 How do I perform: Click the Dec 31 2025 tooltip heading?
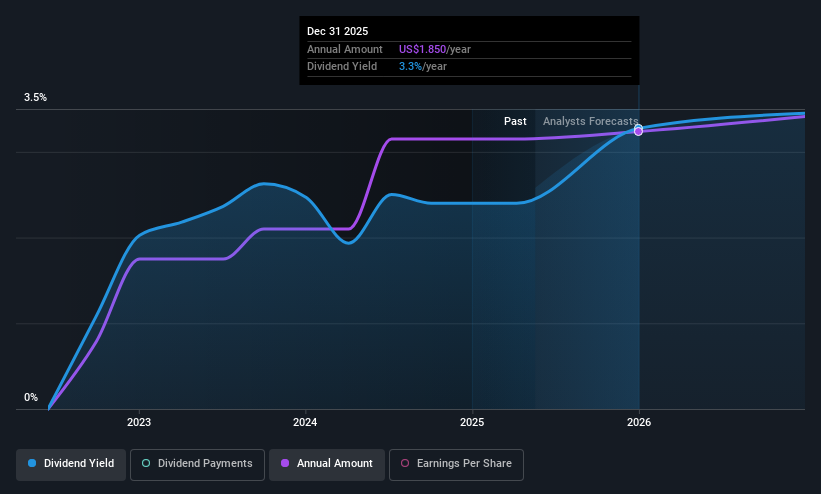(x=338, y=31)
